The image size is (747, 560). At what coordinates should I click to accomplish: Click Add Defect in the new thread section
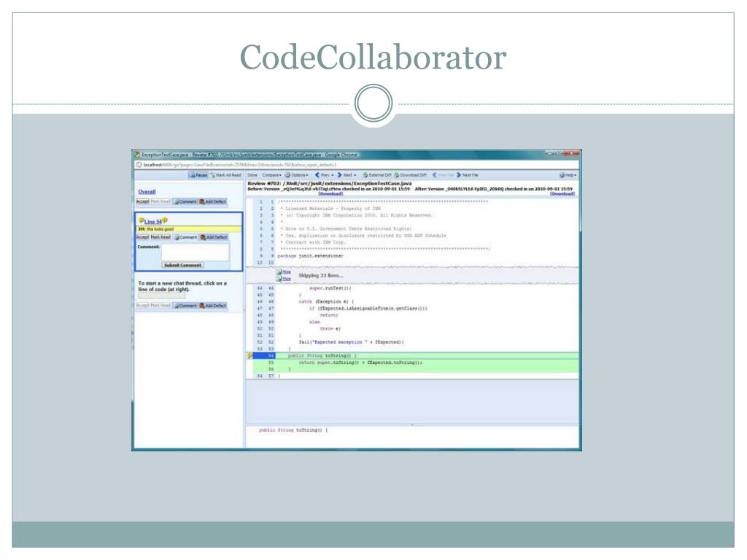(x=212, y=306)
